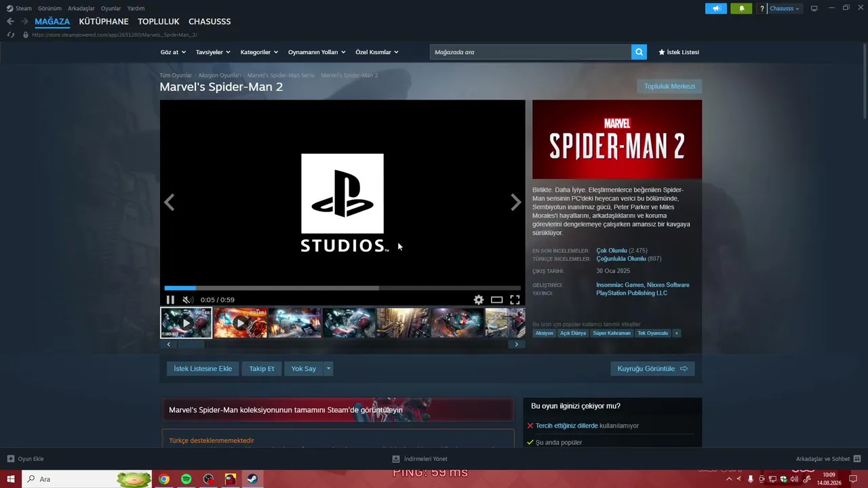Image resolution: width=868 pixels, height=488 pixels.
Task: Open Among Us from the taskbar
Action: [231, 479]
